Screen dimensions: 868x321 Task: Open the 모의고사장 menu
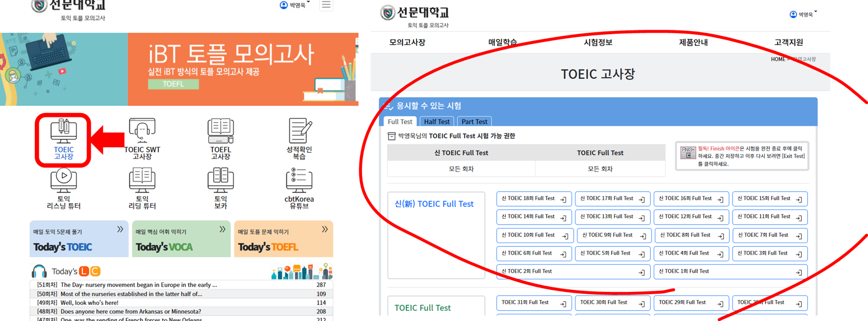coord(407,42)
